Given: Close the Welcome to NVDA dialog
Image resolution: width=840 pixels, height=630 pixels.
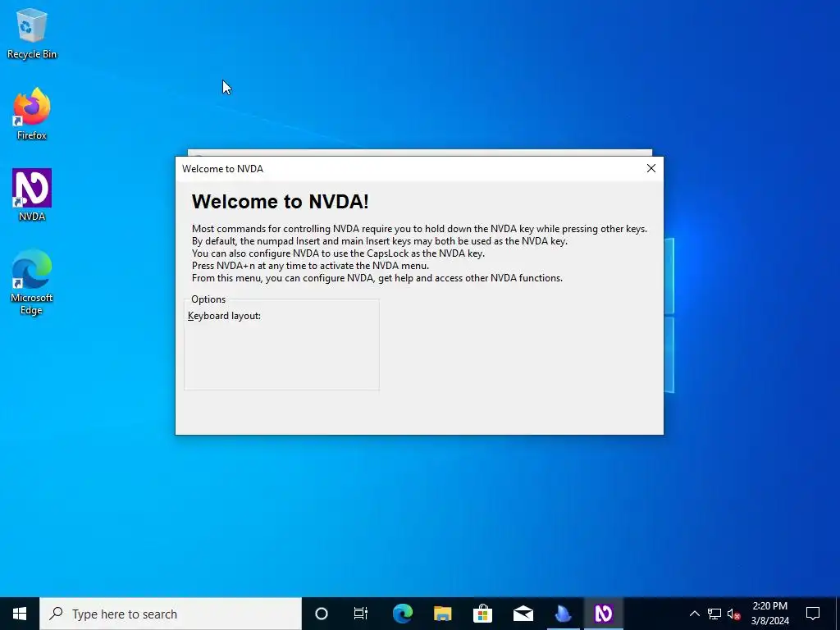Looking at the screenshot, I should [651, 168].
